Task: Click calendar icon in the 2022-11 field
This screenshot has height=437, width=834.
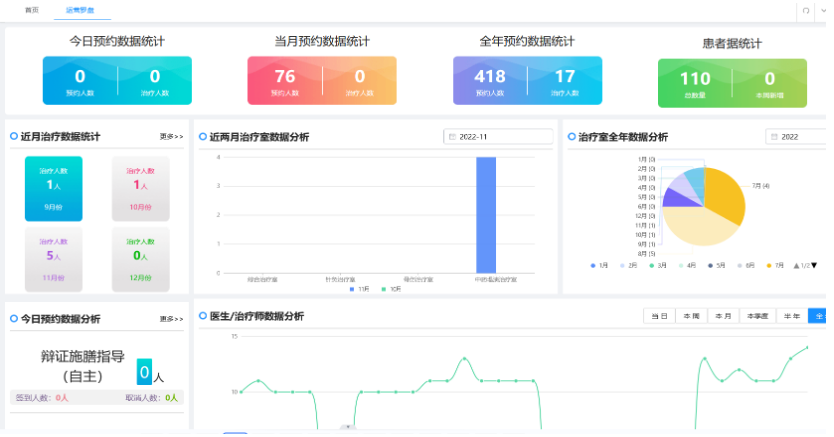Action: click(452, 136)
